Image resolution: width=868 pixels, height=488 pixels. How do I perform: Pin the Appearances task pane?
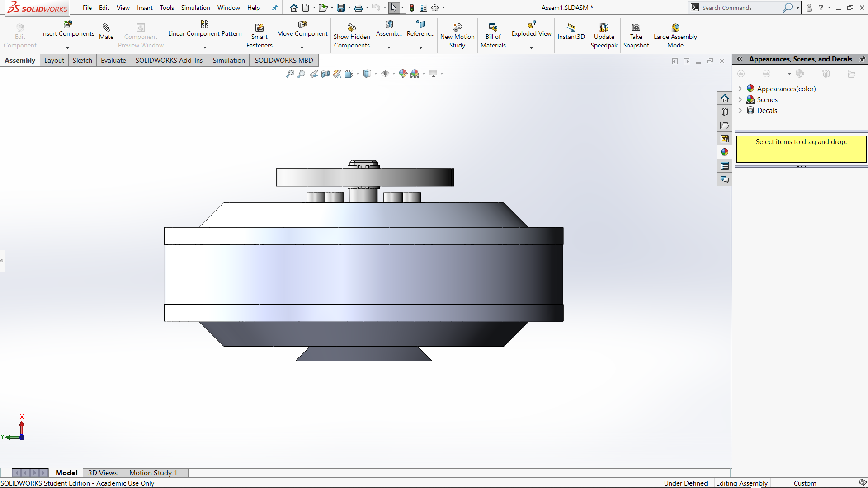coord(862,59)
